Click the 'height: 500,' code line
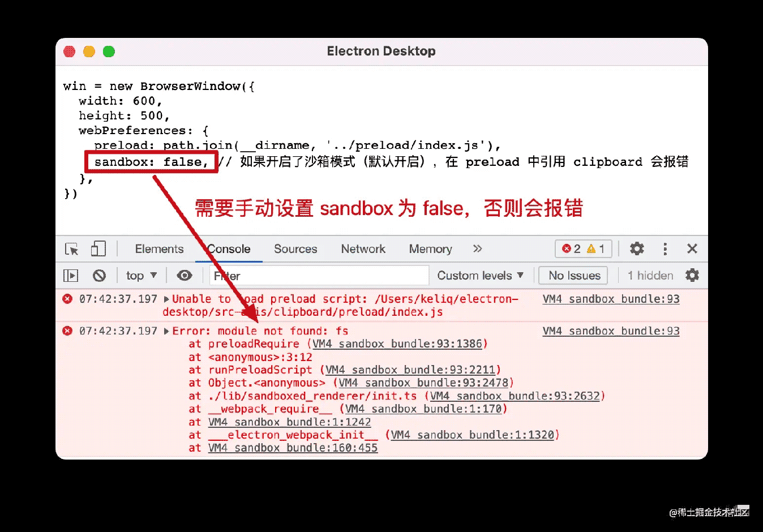The width and height of the screenshot is (763, 532). [x=125, y=116]
